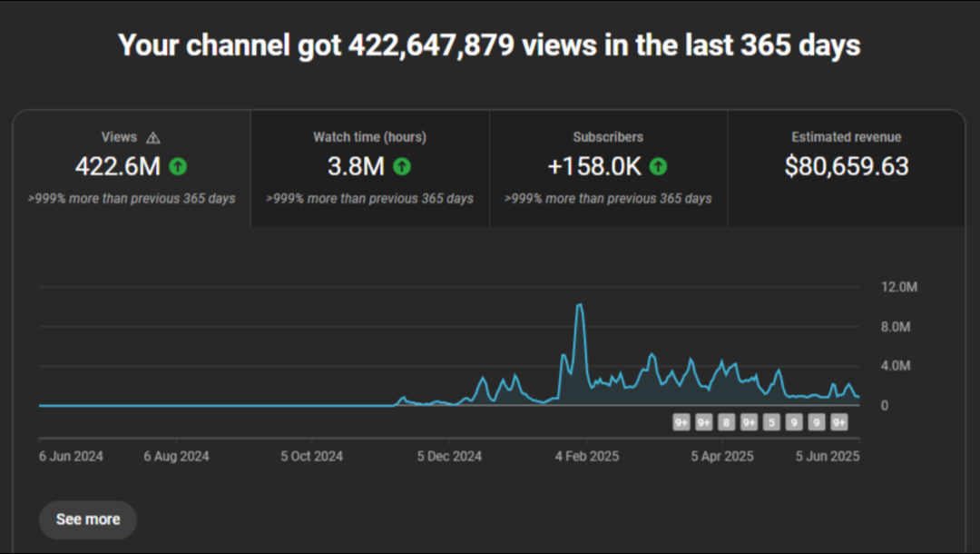Click the green up arrow next to 422.6M
This screenshot has width=980, height=554.
tap(178, 166)
